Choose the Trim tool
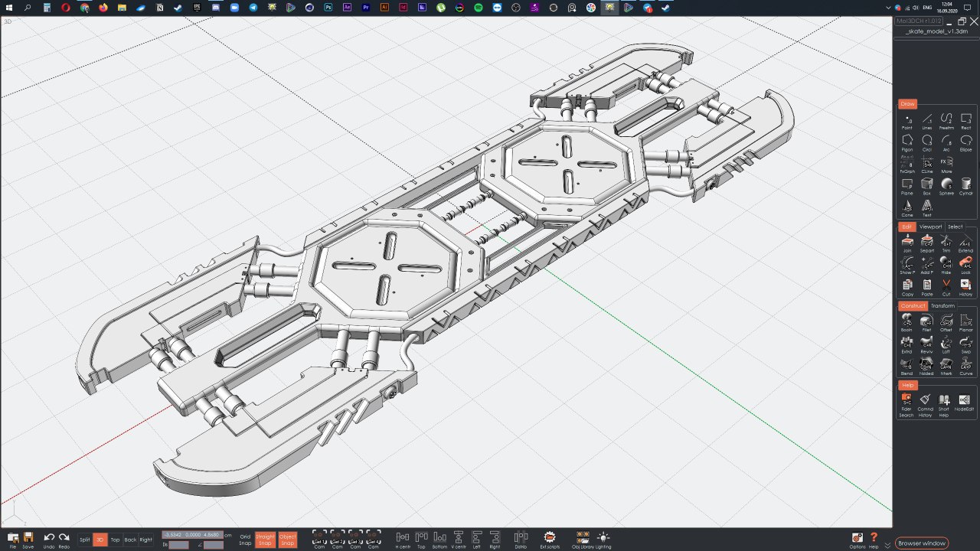 [946, 243]
